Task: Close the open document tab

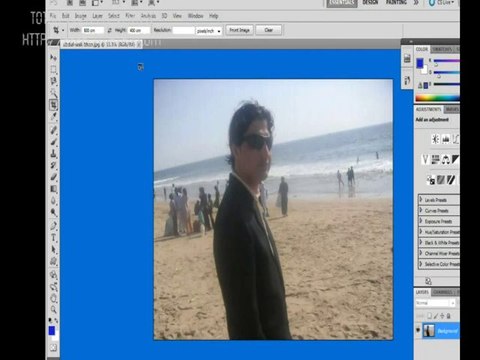Action: (x=139, y=44)
